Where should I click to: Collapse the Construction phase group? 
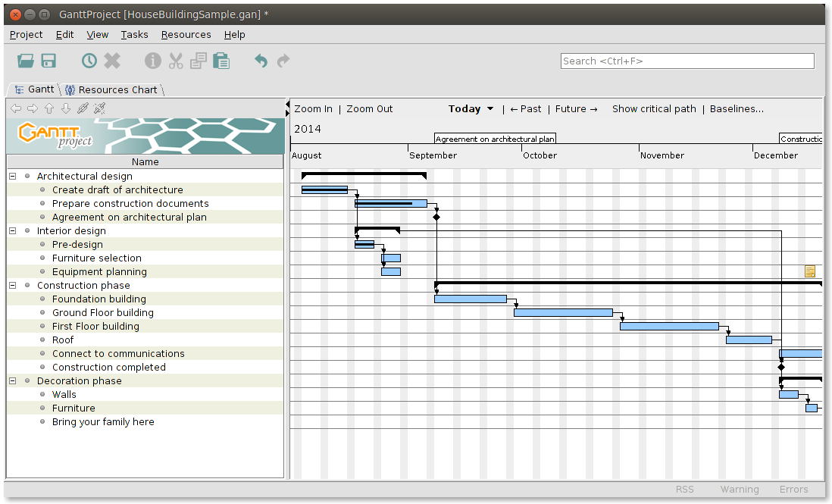click(x=11, y=285)
